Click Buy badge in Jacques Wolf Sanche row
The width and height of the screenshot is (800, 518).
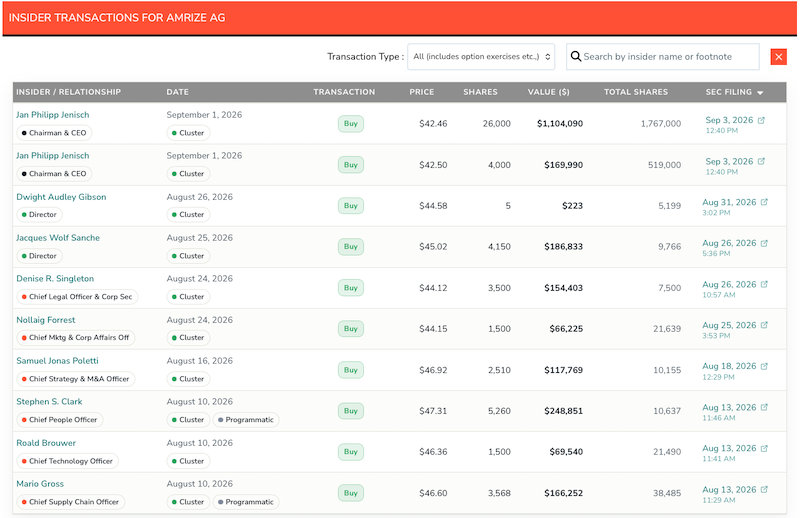pos(351,246)
